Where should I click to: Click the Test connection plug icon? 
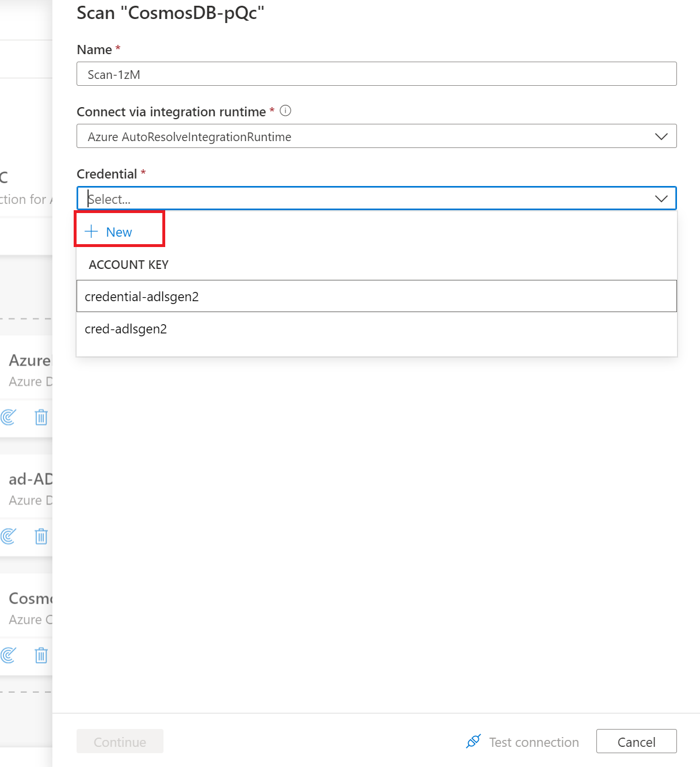[x=473, y=741]
